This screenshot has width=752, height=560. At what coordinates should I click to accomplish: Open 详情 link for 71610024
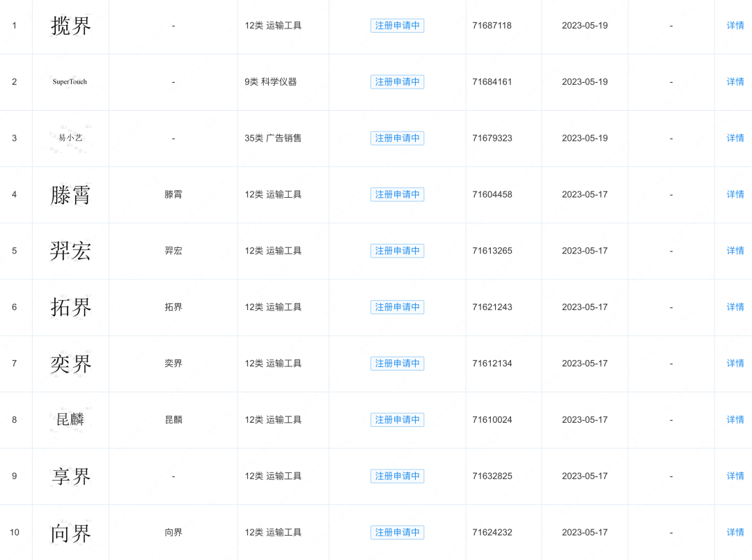(x=735, y=419)
